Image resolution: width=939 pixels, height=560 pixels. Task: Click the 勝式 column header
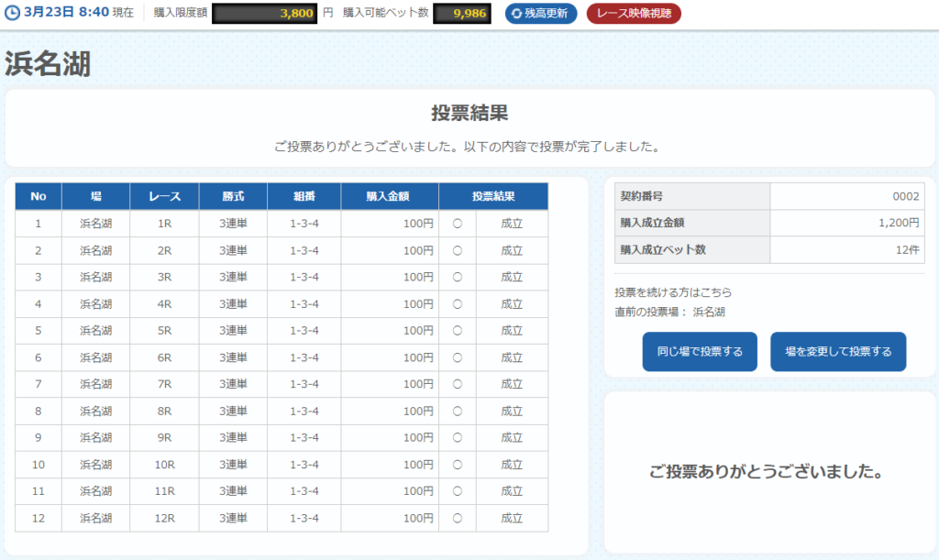click(x=233, y=196)
